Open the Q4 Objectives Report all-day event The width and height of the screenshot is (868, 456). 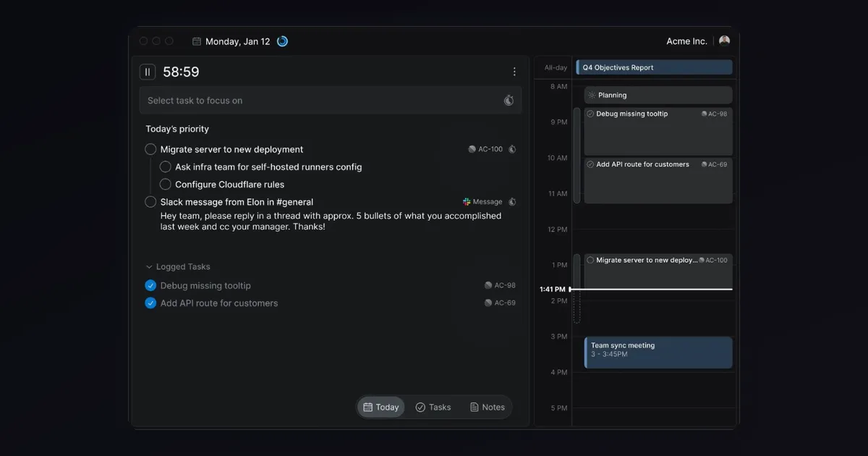654,67
